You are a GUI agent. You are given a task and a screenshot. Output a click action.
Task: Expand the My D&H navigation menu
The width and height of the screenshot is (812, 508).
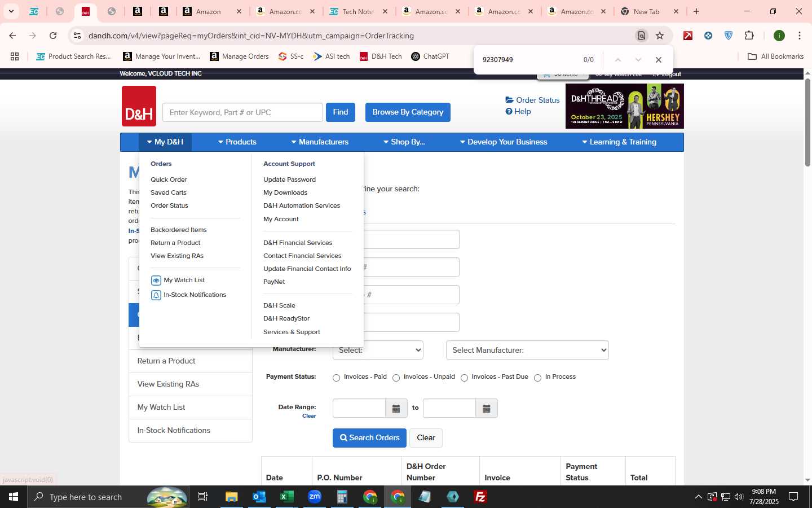coord(165,142)
